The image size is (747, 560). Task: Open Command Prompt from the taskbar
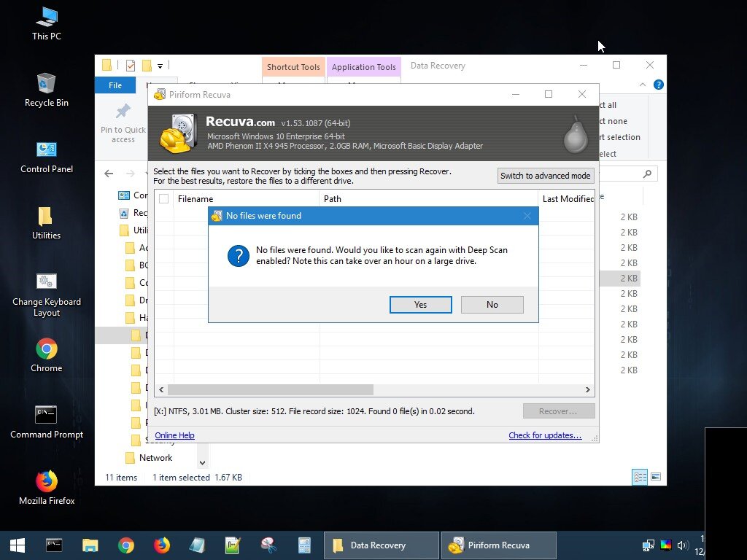click(x=54, y=545)
